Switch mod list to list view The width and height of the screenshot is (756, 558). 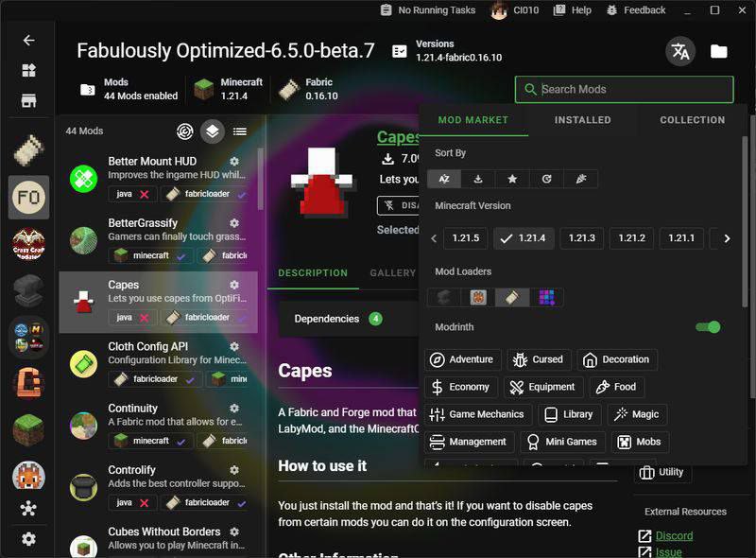tap(240, 131)
